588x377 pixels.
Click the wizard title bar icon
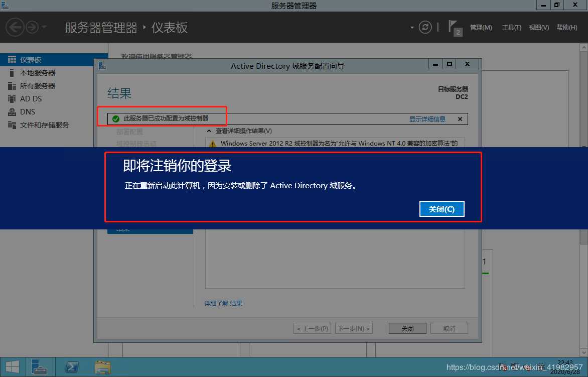click(102, 66)
